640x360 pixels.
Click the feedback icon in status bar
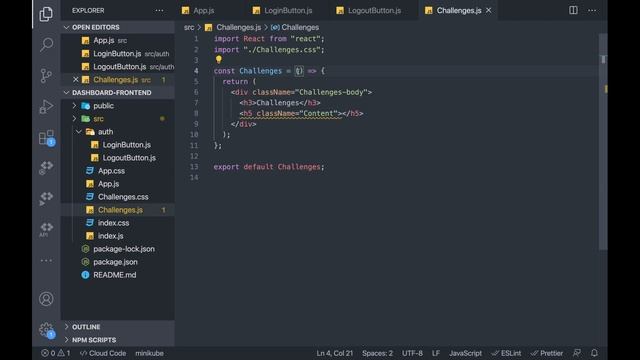click(577, 353)
